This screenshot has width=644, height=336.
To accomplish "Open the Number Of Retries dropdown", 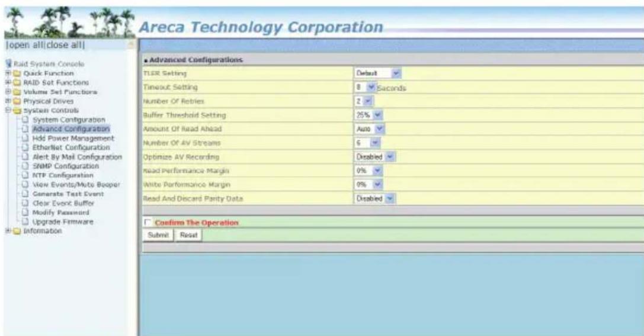I will coord(364,101).
